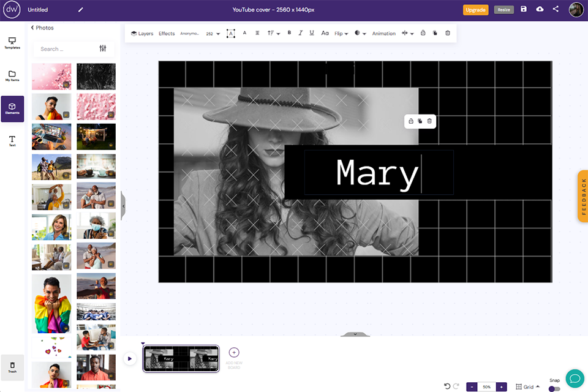Open the Trash in the sidebar
Screen dimensions: 588x392
(12, 367)
